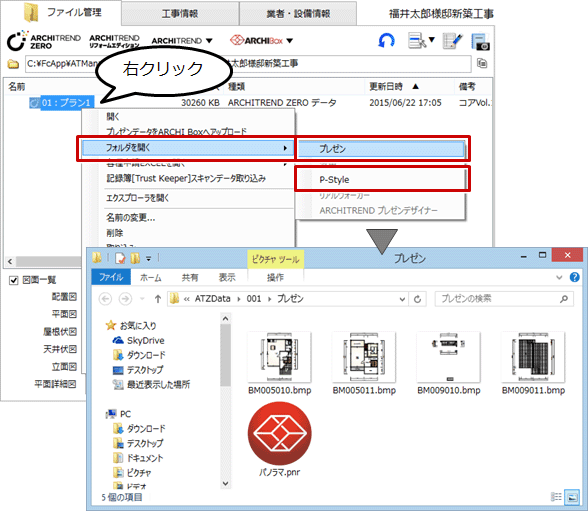This screenshot has height=511, width=588.
Task: Choose エクスプローラを開く menu item
Action: (138, 198)
